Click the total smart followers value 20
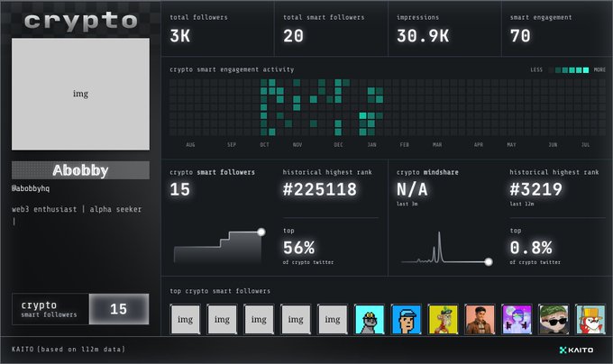Viewport: 613px width, 364px height. [293, 36]
